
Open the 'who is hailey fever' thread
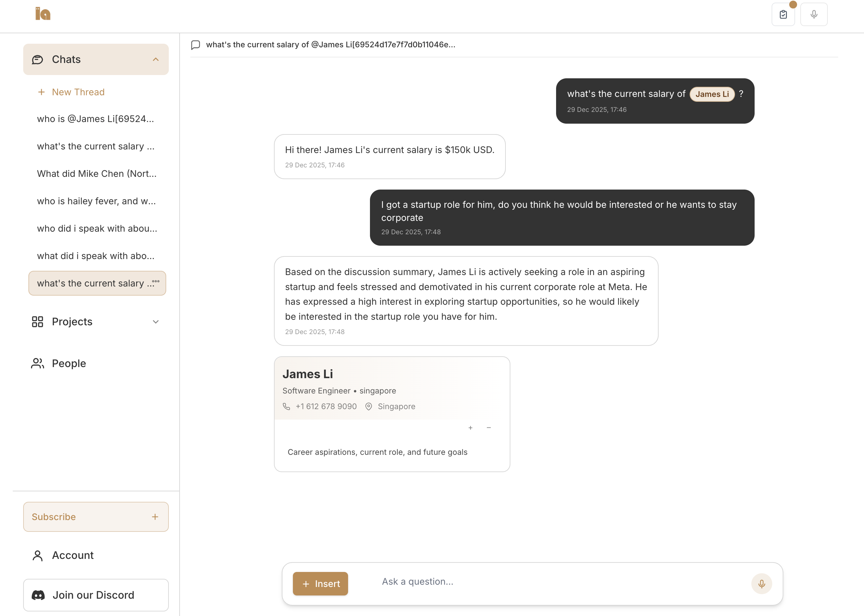click(x=96, y=201)
